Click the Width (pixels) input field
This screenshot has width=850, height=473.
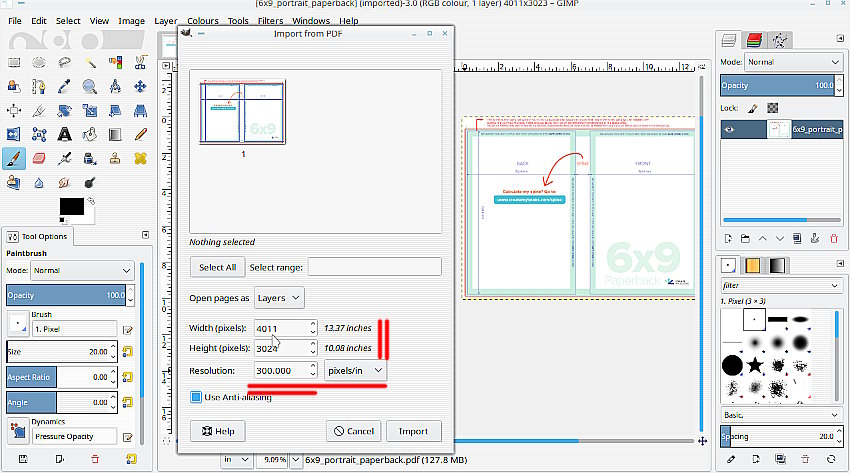(282, 328)
